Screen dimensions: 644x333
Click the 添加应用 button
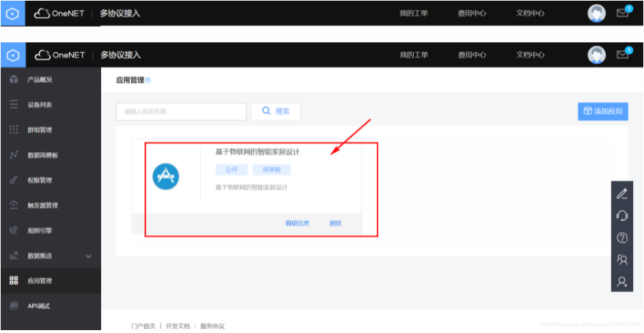[603, 111]
